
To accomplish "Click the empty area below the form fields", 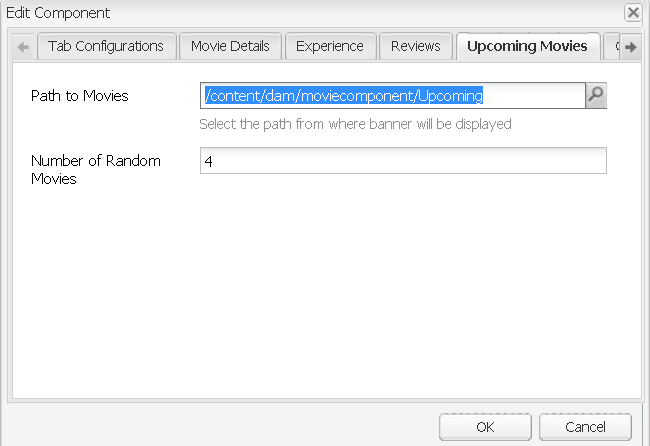I will [324, 290].
